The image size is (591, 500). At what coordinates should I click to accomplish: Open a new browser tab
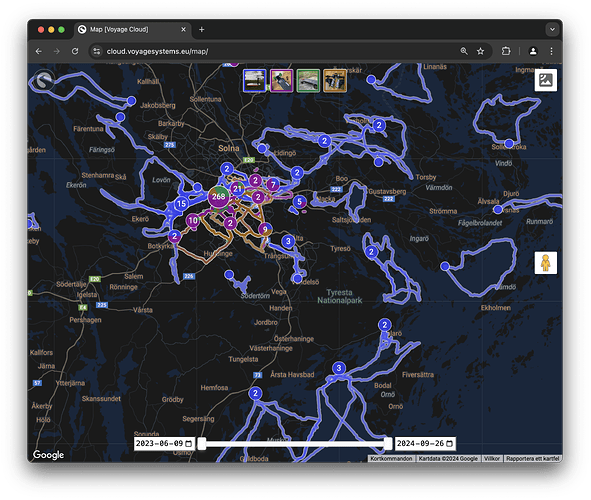point(202,29)
